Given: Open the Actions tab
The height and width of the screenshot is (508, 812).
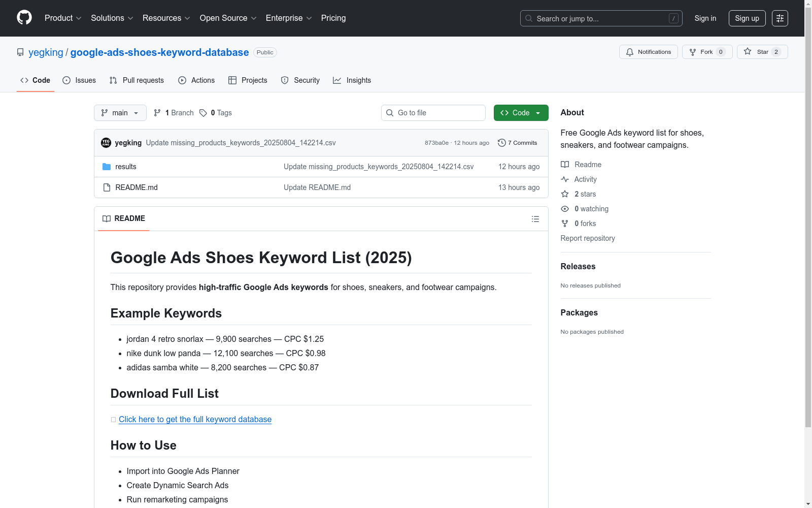Looking at the screenshot, I should [196, 80].
